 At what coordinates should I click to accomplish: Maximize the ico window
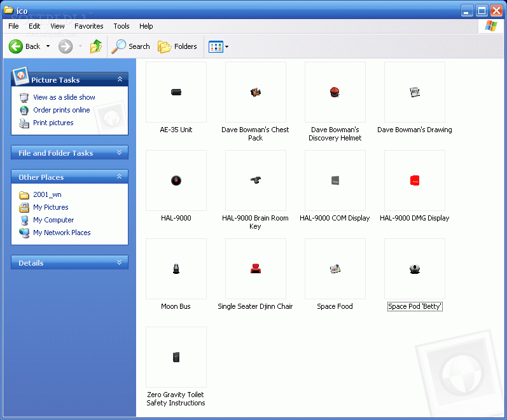click(482, 11)
